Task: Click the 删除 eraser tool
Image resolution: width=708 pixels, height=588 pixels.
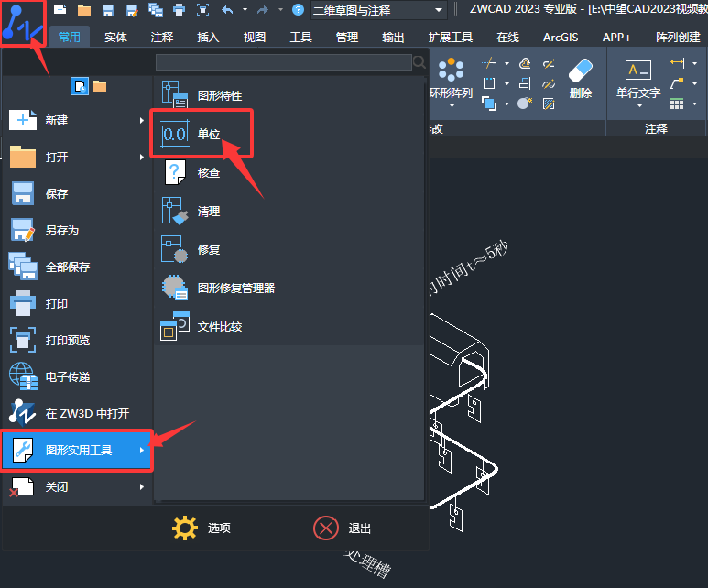Action: tap(581, 78)
